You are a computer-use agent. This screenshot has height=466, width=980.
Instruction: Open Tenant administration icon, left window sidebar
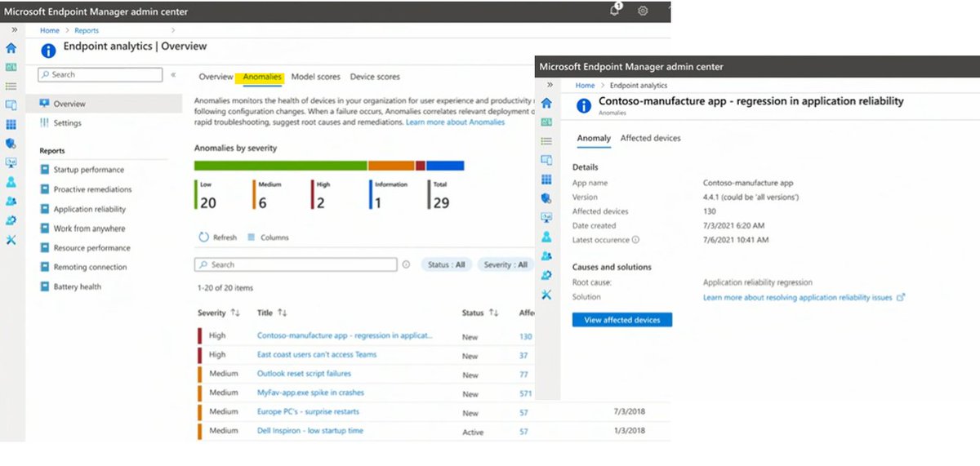point(11,220)
